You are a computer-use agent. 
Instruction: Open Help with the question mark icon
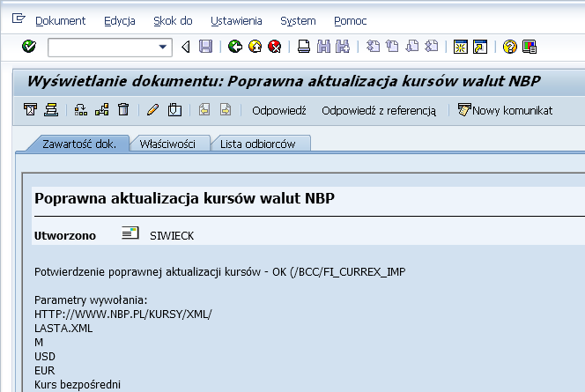(509, 47)
